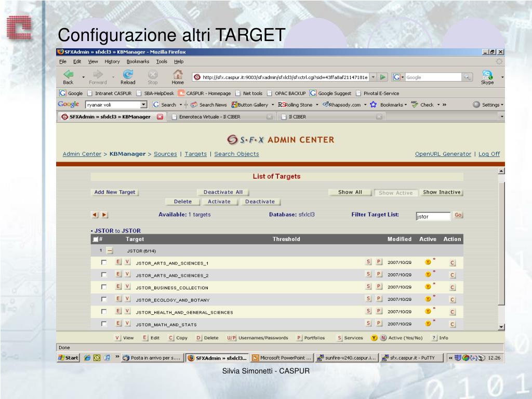Click the Deactivate All button
The width and height of the screenshot is (532, 399).
(223, 192)
